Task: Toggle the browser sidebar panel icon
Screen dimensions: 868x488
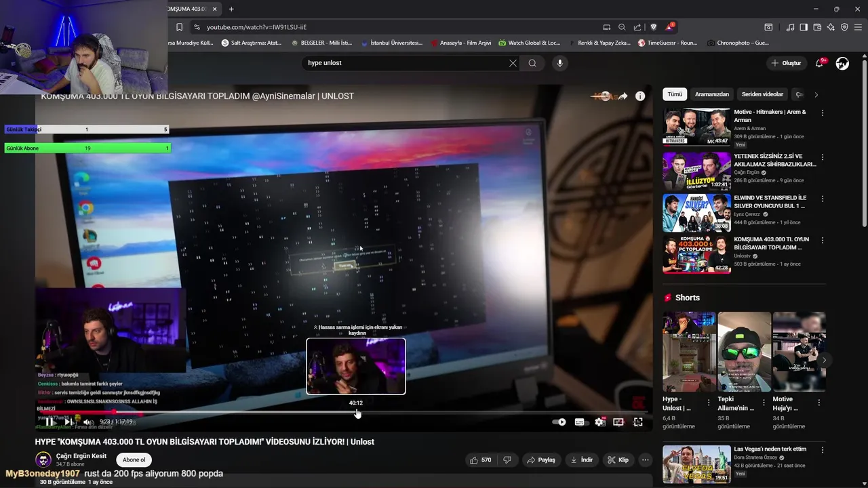Action: click(x=804, y=27)
